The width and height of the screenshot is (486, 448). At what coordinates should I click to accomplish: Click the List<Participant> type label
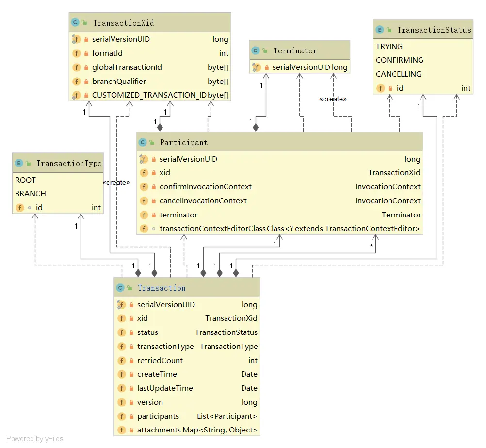(x=227, y=416)
